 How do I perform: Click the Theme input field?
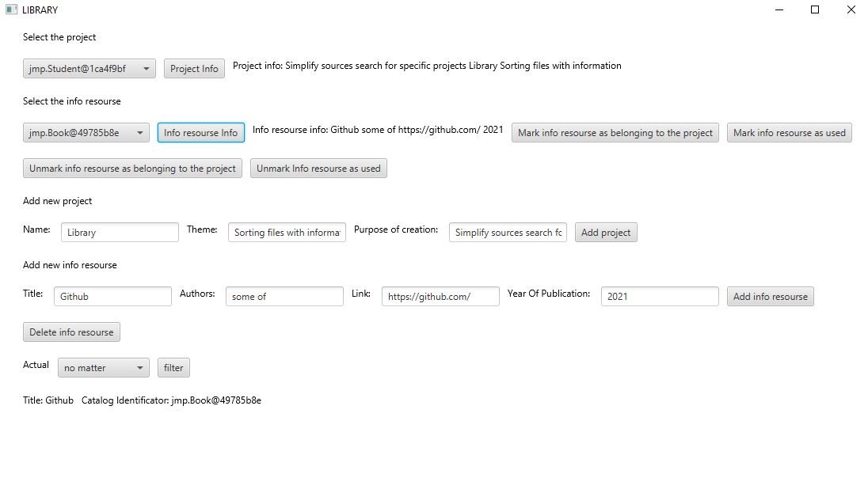pyautogui.click(x=287, y=233)
